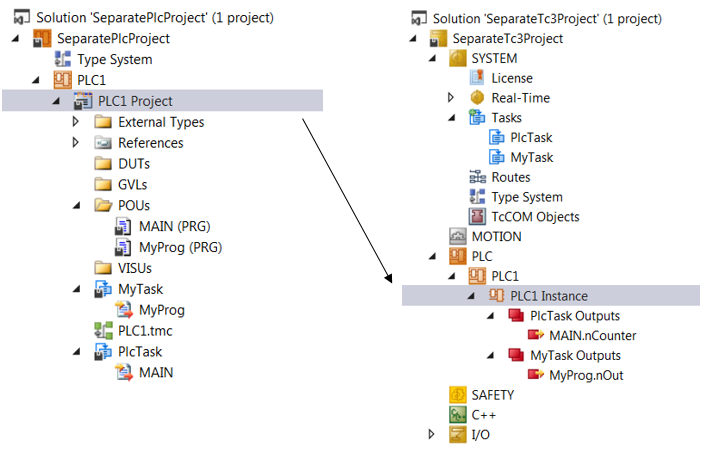Collapse the PlcTask node in the left tree
This screenshot has width=713, height=453.
pyautogui.click(x=76, y=352)
